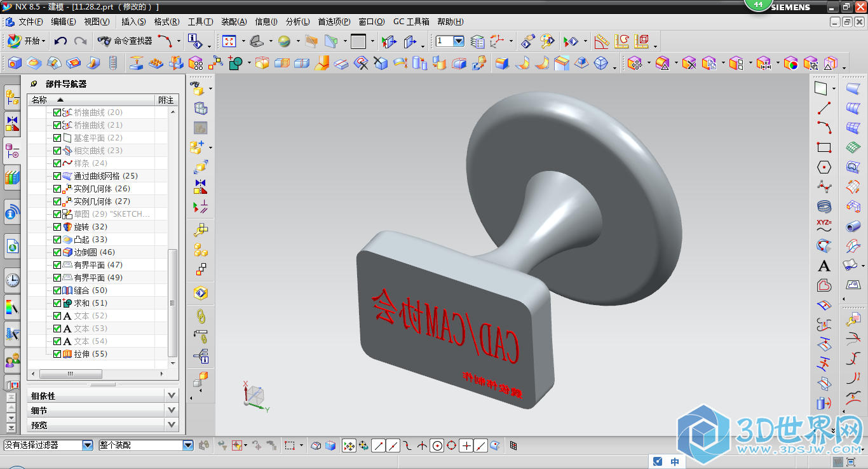Uncheck the 求和 (51) feature checkbox
This screenshot has width=868, height=469.
(57, 303)
